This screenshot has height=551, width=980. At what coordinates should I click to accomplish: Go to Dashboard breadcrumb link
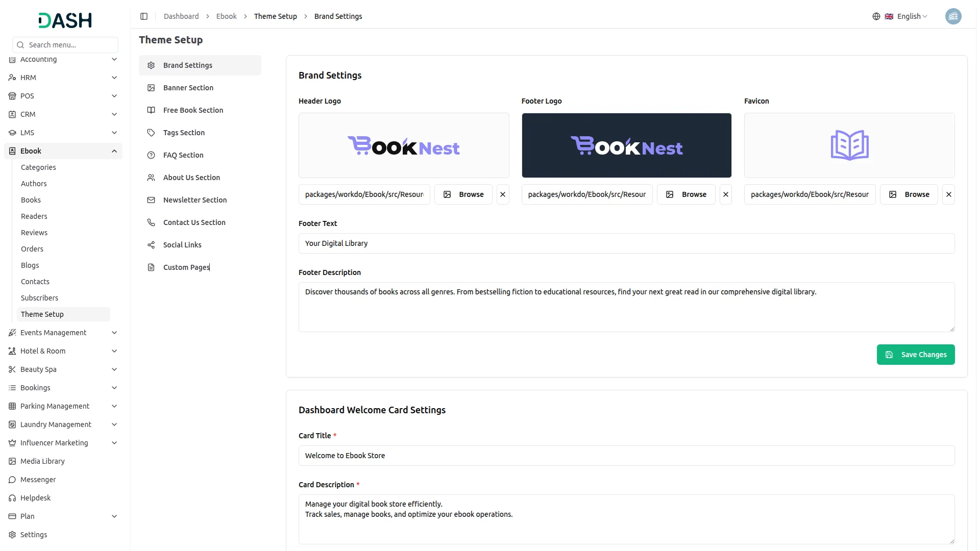pos(181,16)
